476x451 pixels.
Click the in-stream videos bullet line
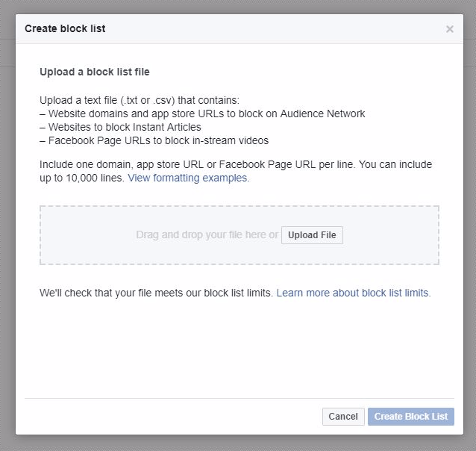coord(154,140)
